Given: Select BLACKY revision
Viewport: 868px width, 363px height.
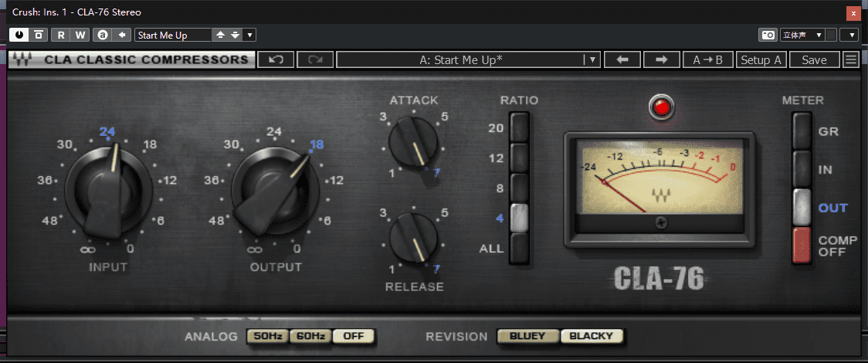Looking at the screenshot, I should [x=592, y=336].
